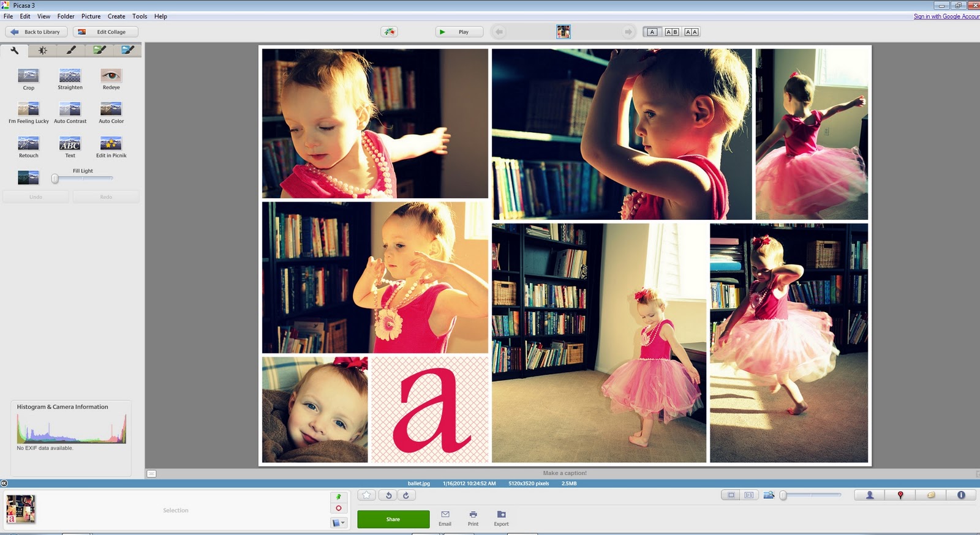The image size is (980, 535).
Task: Click the Straighten tool icon
Action: [70, 76]
